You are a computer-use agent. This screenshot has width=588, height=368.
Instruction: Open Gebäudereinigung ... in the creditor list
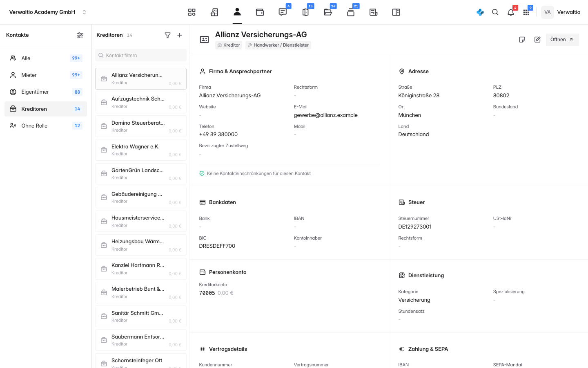tap(141, 197)
